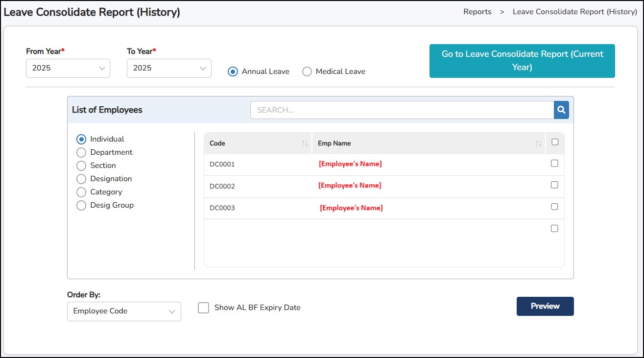Click the search magnifier icon button
This screenshot has height=358, width=644.
[561, 110]
